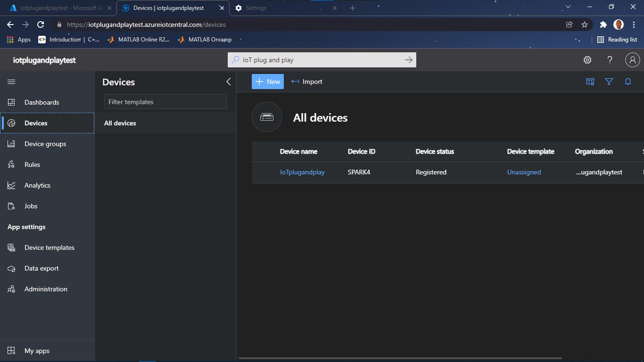Screen dimensions: 644x362
Task: Click the ...ugandplaytest organization cell
Action: point(599,172)
